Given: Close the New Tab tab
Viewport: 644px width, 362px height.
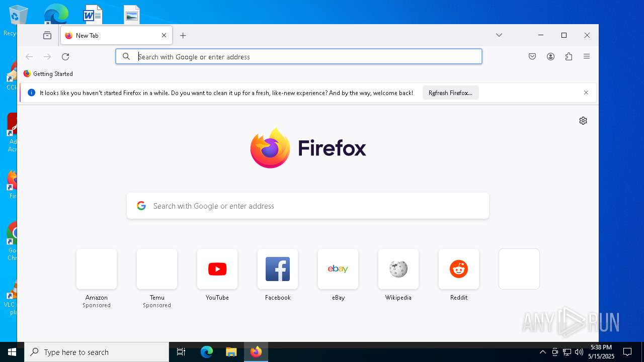Looking at the screenshot, I should (164, 35).
